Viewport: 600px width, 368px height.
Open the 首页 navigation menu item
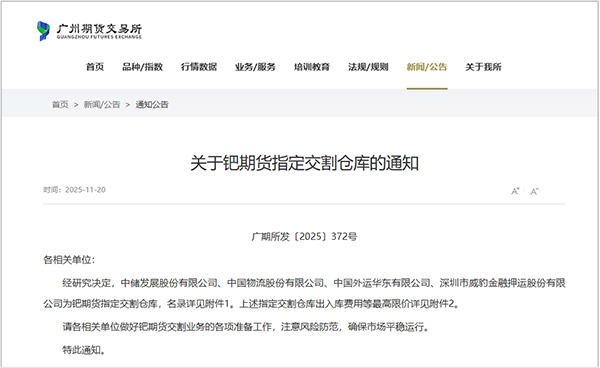[x=95, y=67]
